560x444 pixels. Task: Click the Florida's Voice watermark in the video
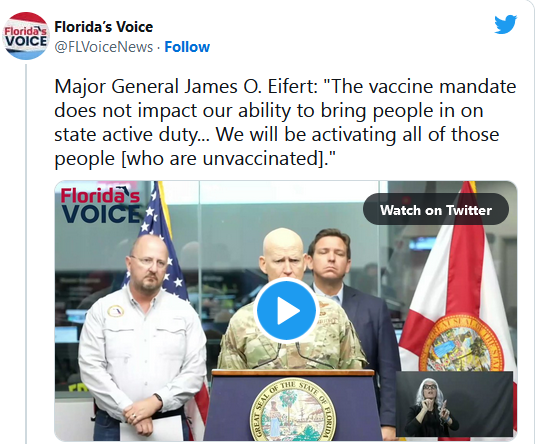[x=100, y=205]
